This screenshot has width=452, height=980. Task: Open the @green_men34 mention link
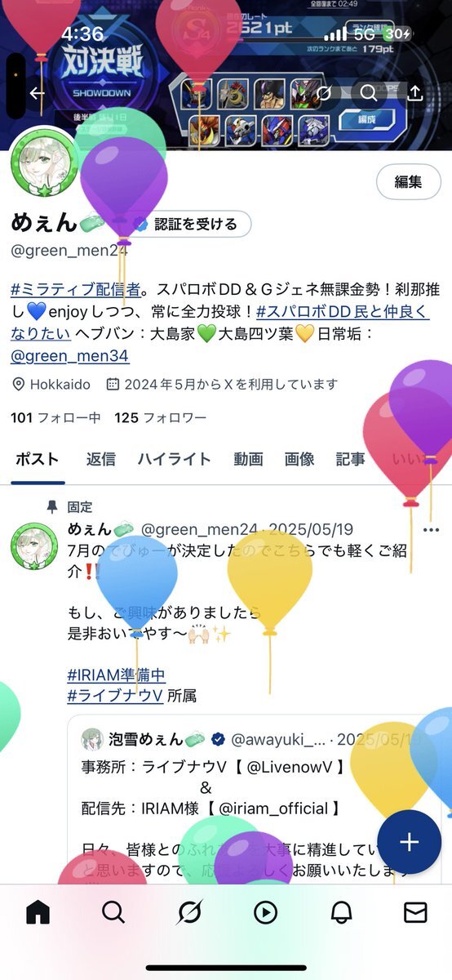[70, 356]
